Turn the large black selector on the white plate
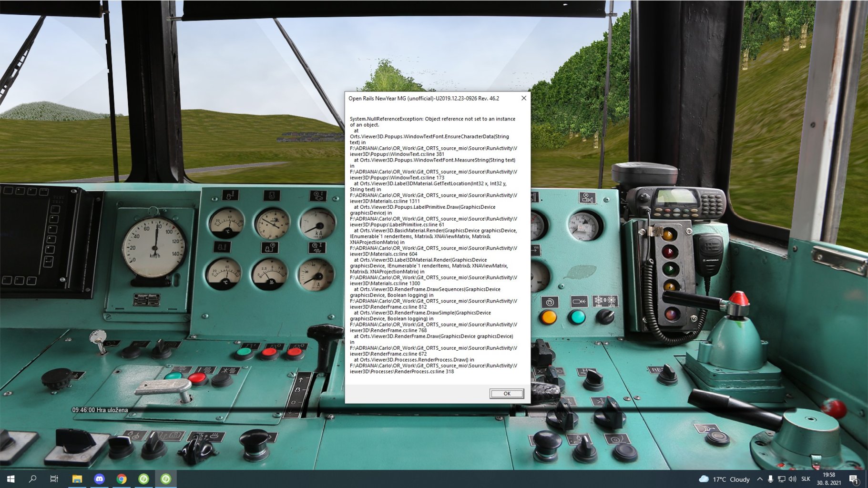Viewport: 868px width, 488px height. tap(76, 441)
